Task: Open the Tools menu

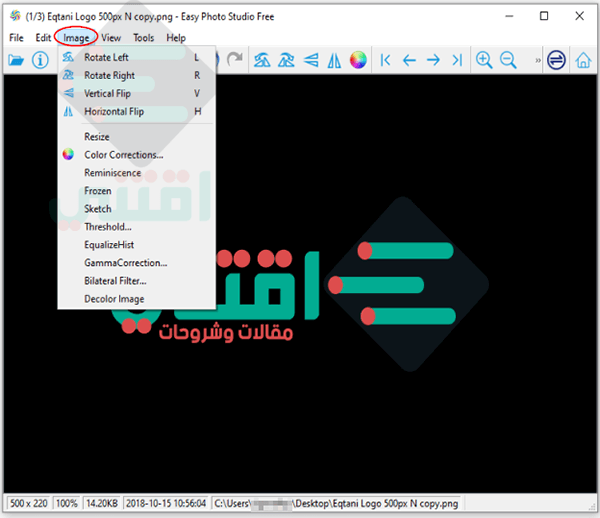Action: pyautogui.click(x=143, y=38)
